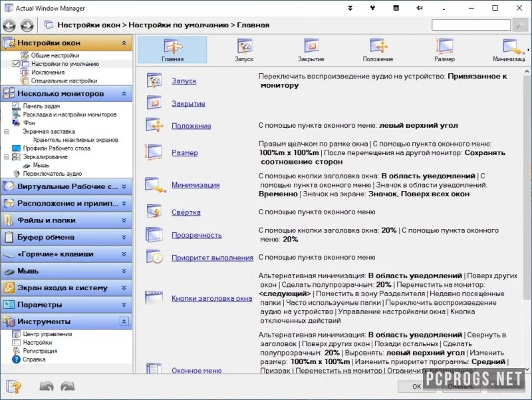Click the Переключатель аудио icon in the tree
532x400 pixels.
tap(16, 173)
